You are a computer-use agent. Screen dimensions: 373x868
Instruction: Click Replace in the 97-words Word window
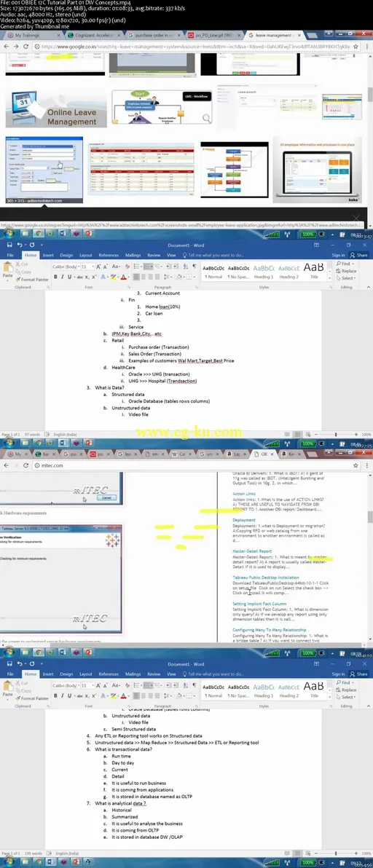tap(346, 271)
